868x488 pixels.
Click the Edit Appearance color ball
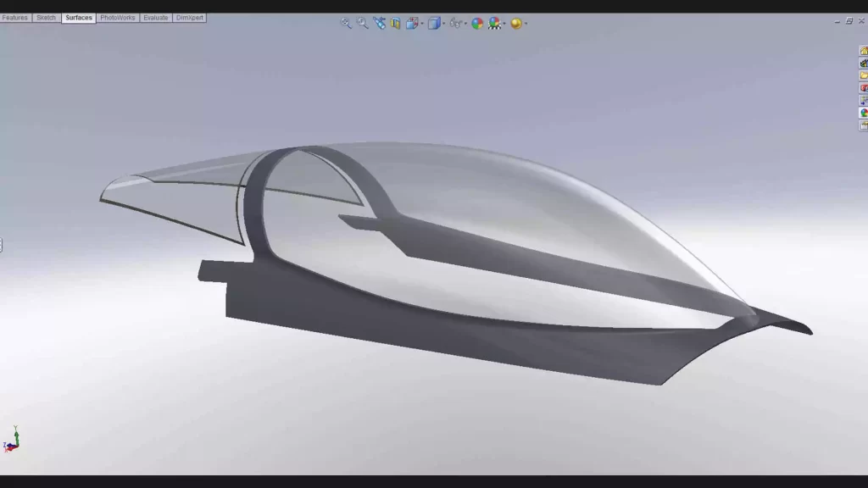[477, 23]
